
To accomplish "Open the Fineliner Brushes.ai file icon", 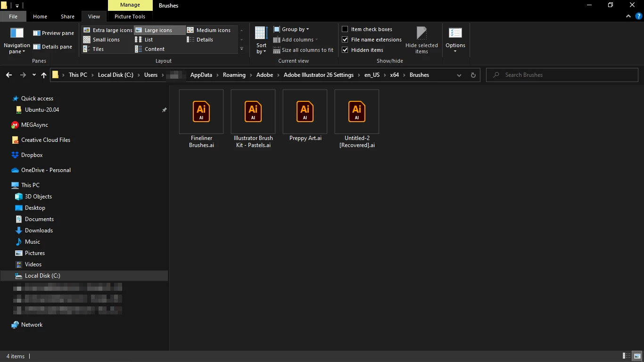I will click(201, 112).
